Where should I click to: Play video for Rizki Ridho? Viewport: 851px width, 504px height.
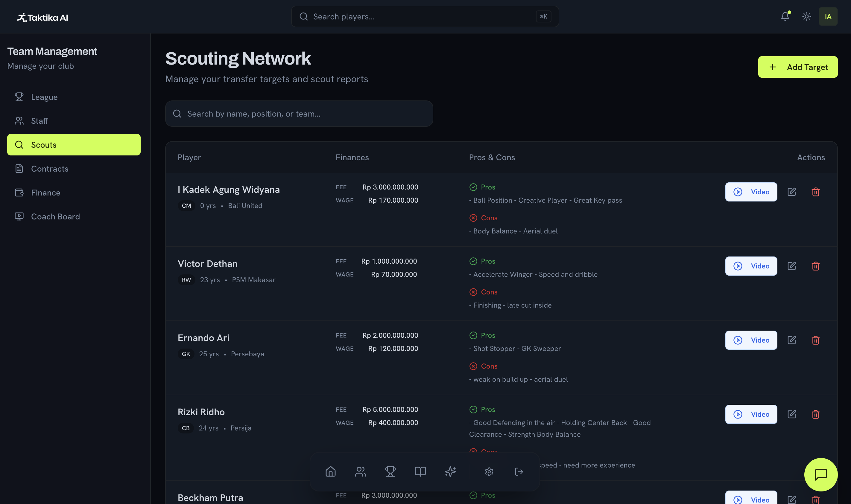tap(751, 414)
